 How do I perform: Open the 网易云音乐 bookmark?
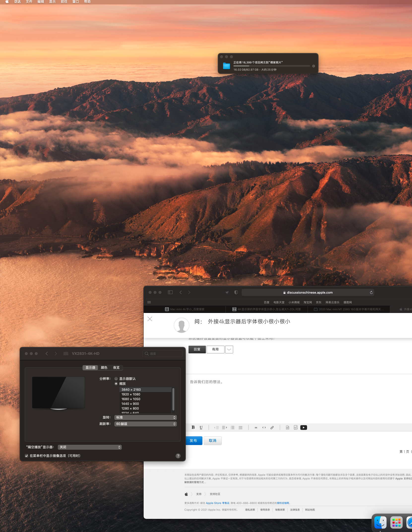pos(333,302)
